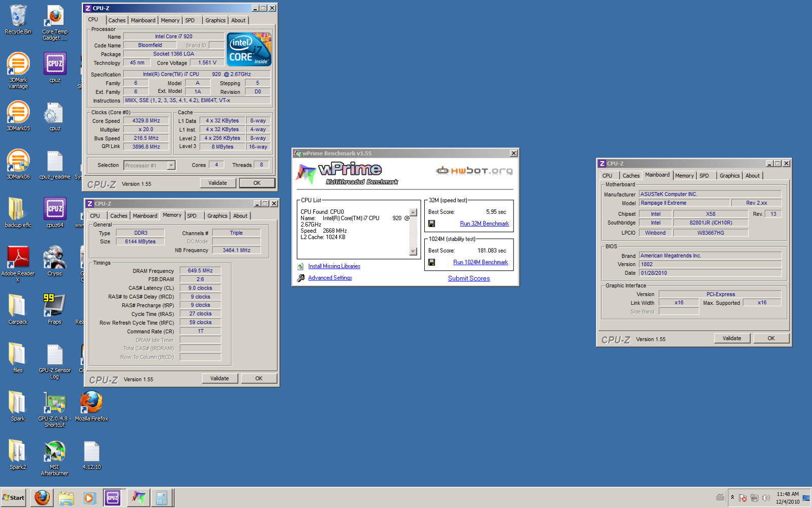Open 3DMark05 desktop shortcut

[x=18, y=116]
